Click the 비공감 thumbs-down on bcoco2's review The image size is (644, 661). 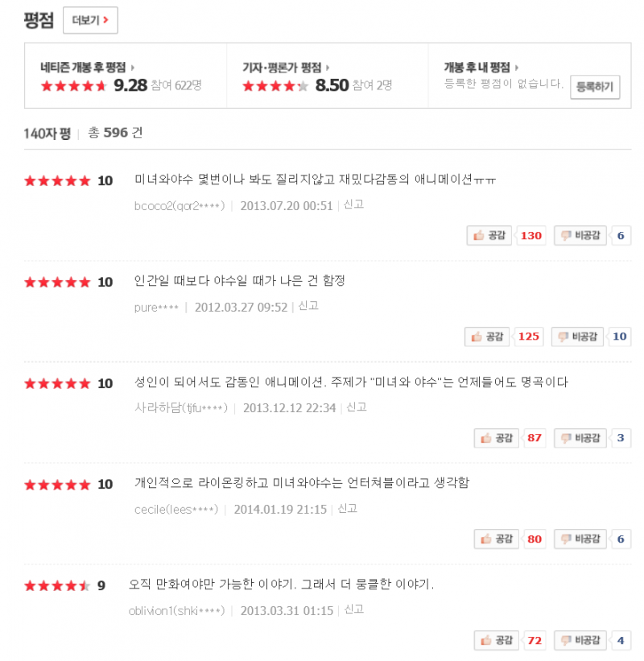[x=578, y=235]
